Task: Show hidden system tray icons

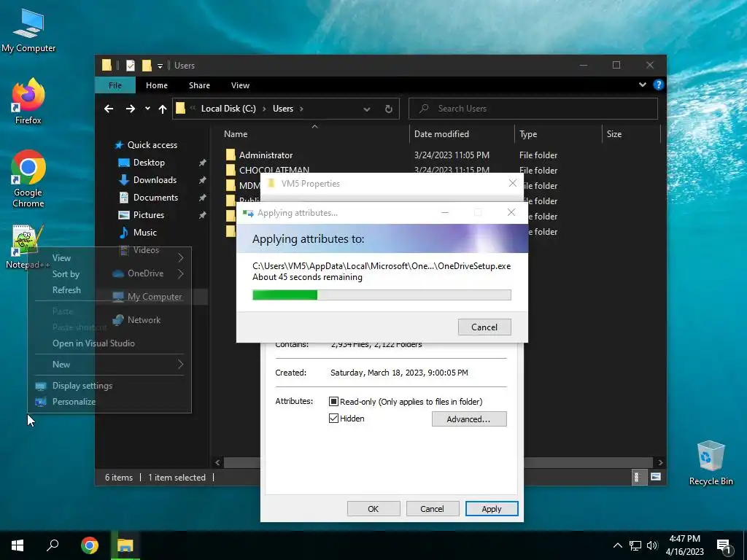Action: pos(617,545)
